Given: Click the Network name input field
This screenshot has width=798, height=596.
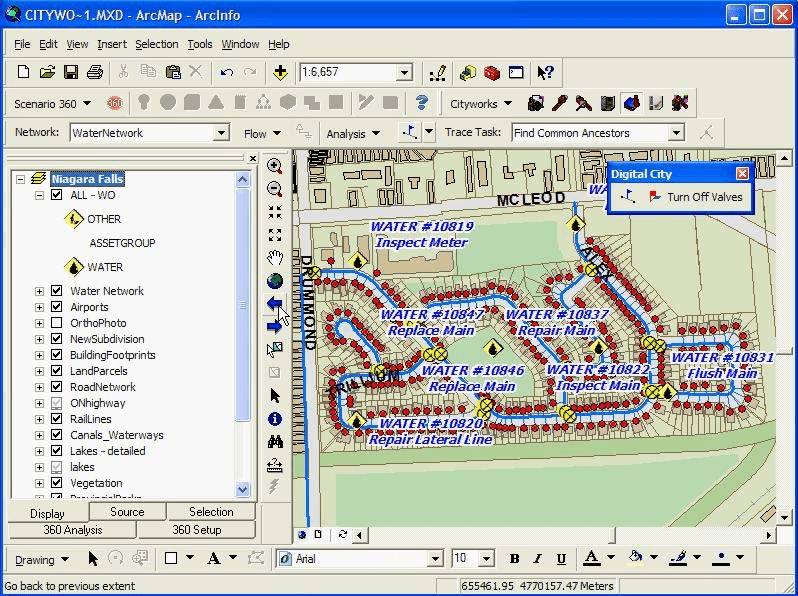Looking at the screenshot, I should 142,133.
